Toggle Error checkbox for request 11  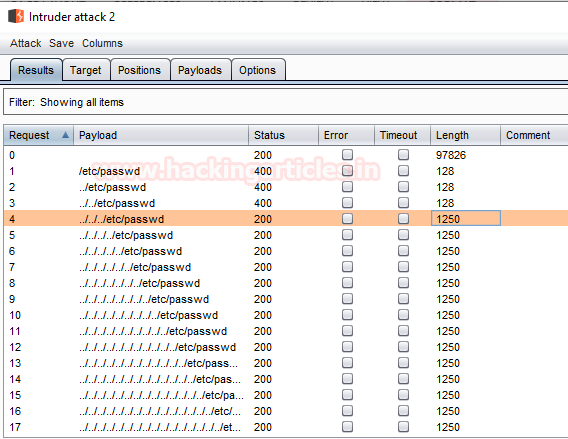347,331
